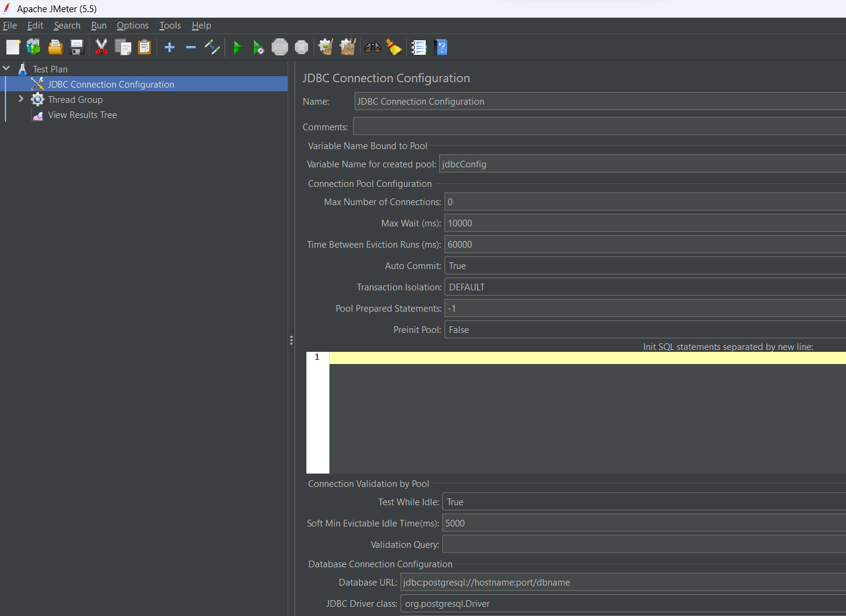
Task: Click the New test plan icon
Action: pos(13,47)
